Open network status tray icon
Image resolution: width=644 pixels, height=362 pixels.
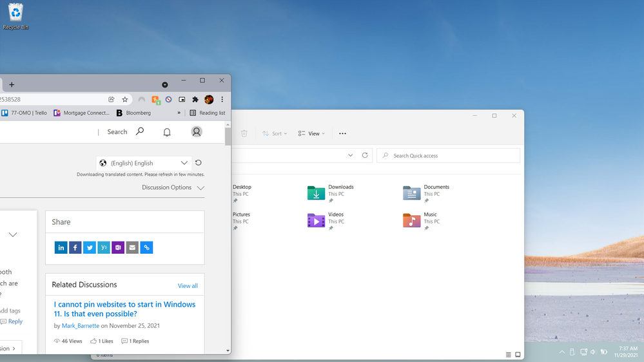[x=583, y=352]
